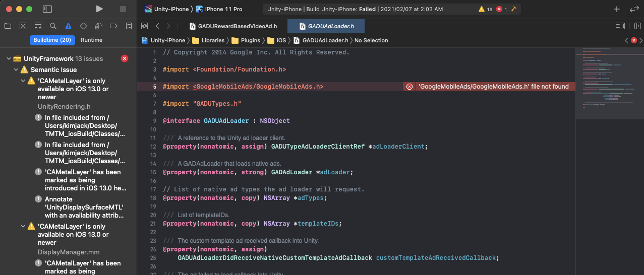The image size is (644, 275).
Task: Select the Buildtime (20) filter
Action: pyautogui.click(x=52, y=40)
